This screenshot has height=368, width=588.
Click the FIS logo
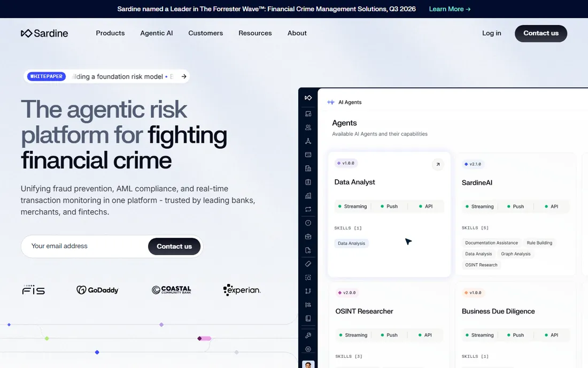pos(33,289)
